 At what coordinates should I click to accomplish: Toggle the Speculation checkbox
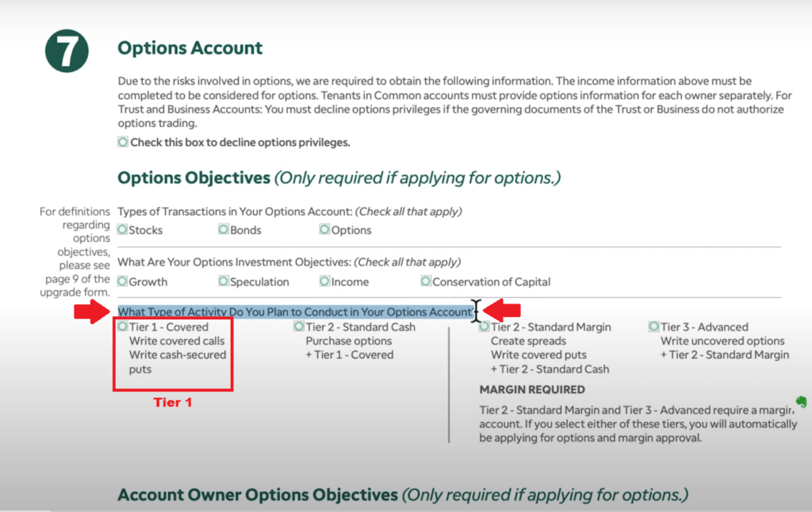pos(224,281)
